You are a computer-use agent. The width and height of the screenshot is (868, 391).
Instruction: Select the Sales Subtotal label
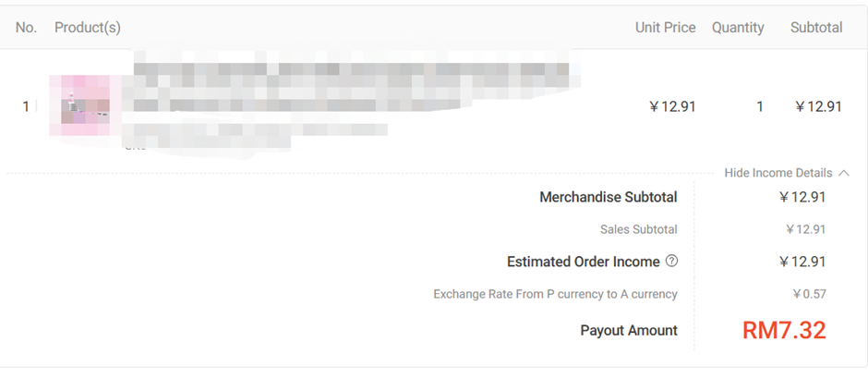coord(638,229)
